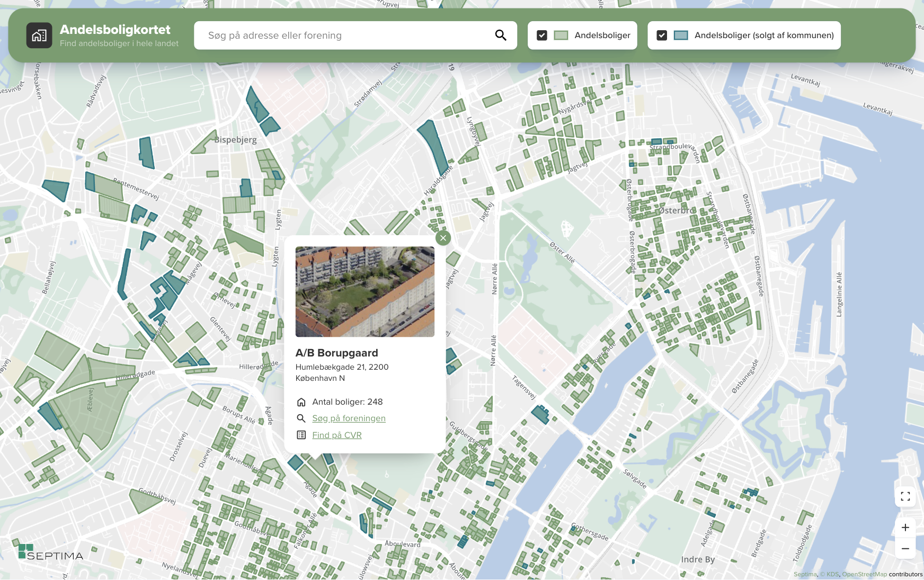Click the house icon beside Antal boliger
Screen dimensions: 924x580
pyautogui.click(x=301, y=402)
